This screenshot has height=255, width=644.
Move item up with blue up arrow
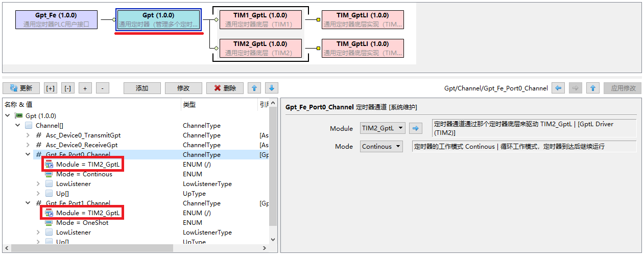coord(254,88)
